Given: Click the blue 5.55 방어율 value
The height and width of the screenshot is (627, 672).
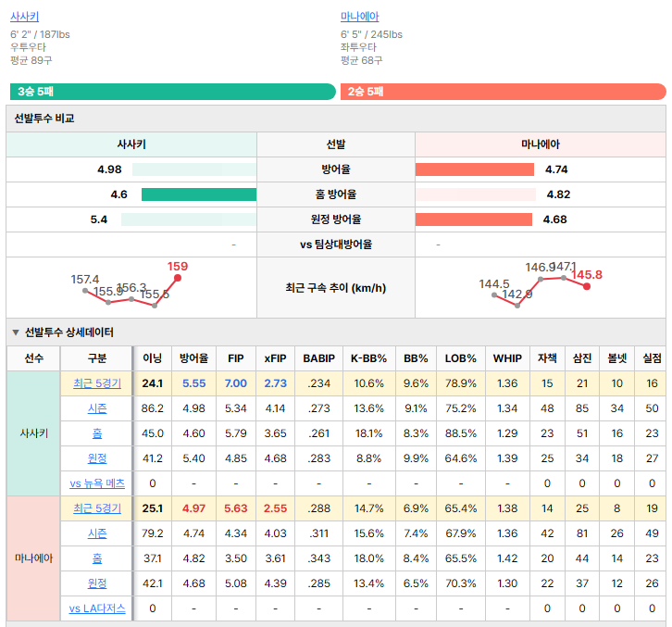Looking at the screenshot, I should 193,383.
